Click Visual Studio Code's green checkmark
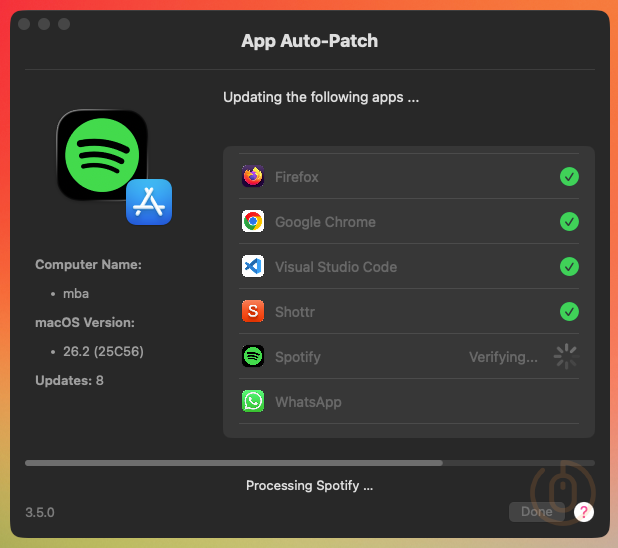618x548 pixels. click(569, 266)
